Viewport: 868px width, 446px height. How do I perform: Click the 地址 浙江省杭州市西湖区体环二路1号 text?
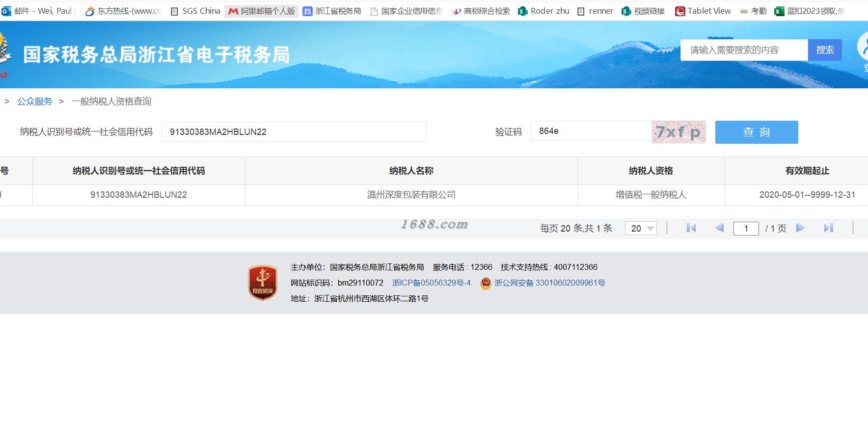coord(359,299)
